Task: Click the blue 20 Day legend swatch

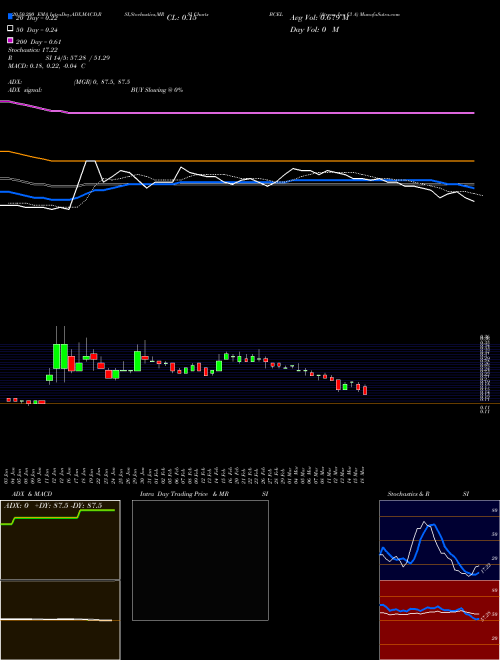Action: click(x=10, y=17)
